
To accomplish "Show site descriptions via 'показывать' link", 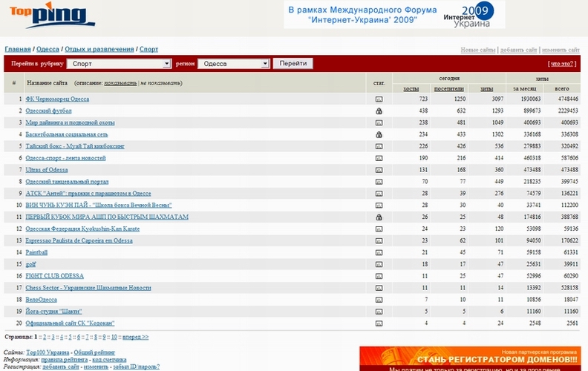I will pos(120,83).
